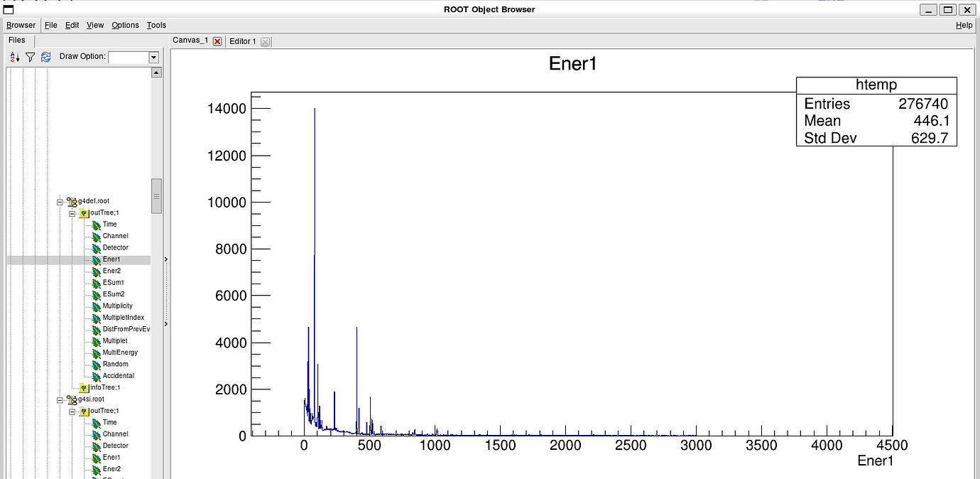
Task: Collapse outTree;1 under g4si.root
Action: [72, 411]
